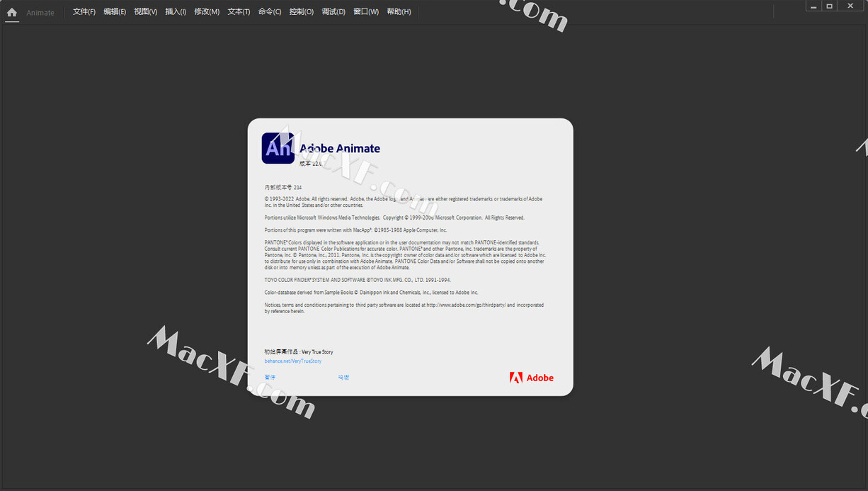Open the 调试(D) menu

[x=333, y=12]
